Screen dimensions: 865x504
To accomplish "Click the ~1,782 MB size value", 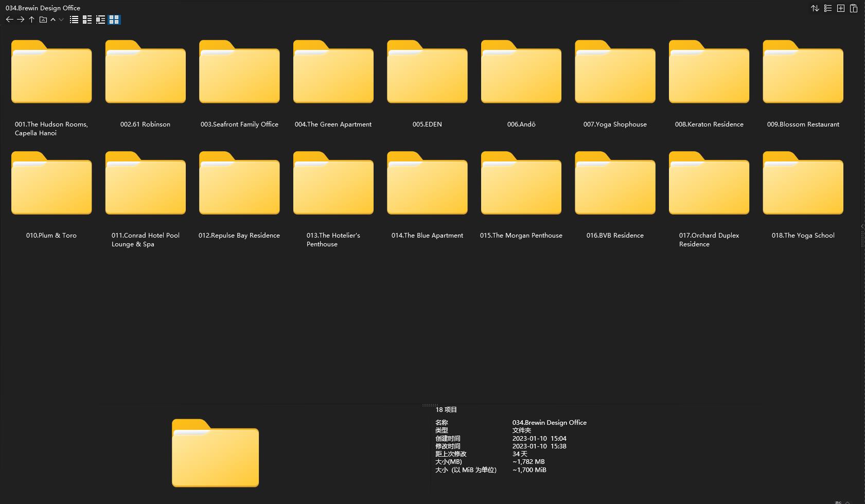I will 528,462.
